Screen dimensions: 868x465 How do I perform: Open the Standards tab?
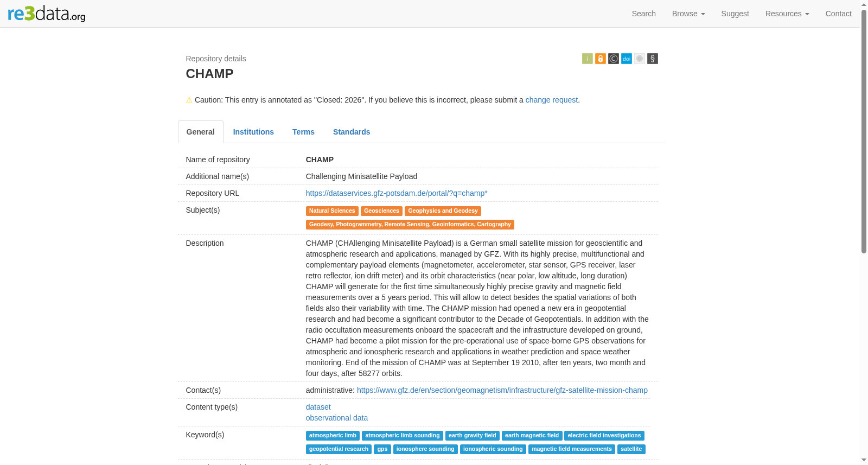click(352, 132)
